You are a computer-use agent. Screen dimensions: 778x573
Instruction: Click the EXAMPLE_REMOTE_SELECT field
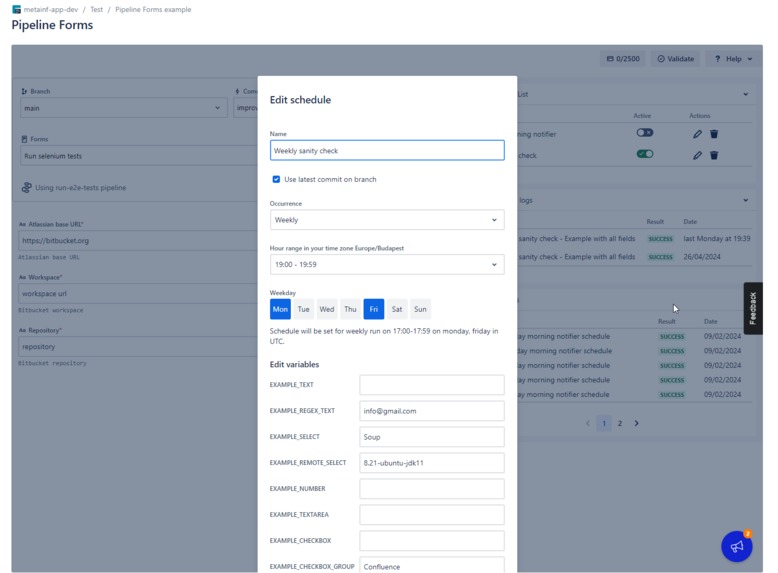[x=432, y=463]
